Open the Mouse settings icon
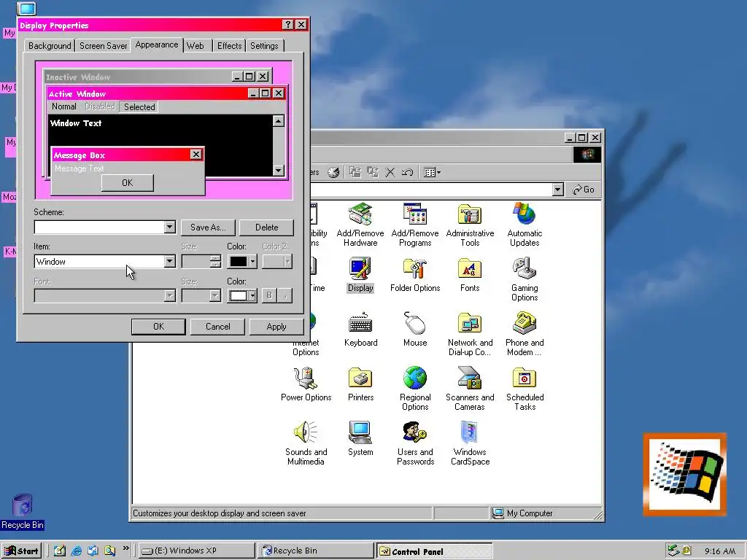Viewport: 747px width, 560px height. [415, 330]
